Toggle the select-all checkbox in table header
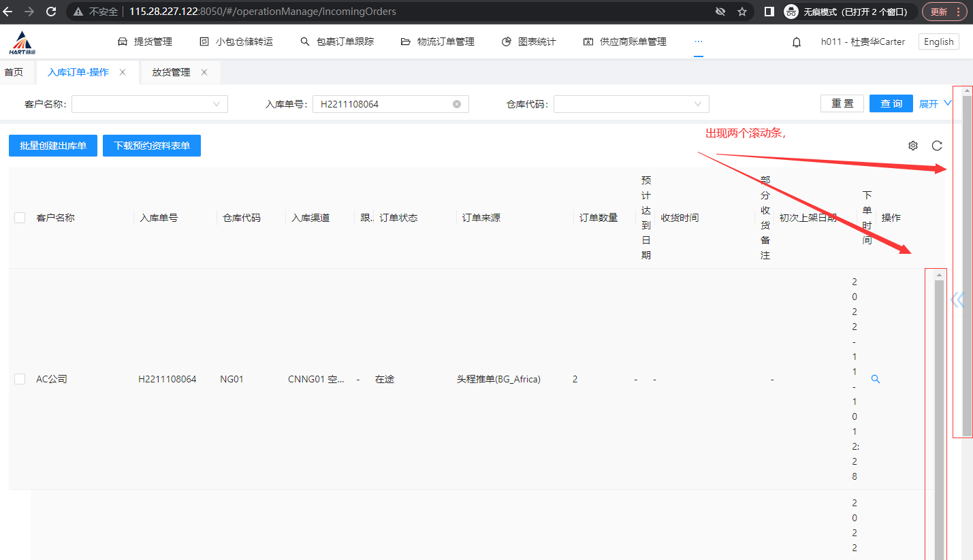 coord(20,218)
